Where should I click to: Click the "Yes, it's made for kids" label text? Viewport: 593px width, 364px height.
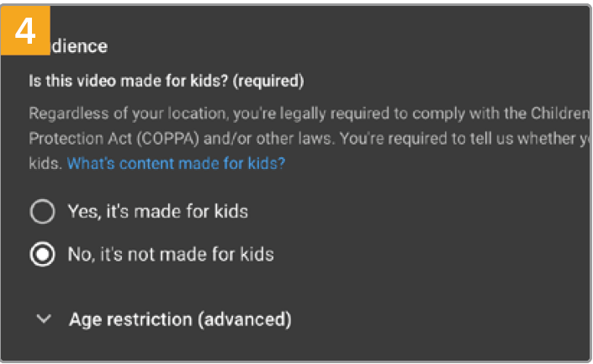157,212
